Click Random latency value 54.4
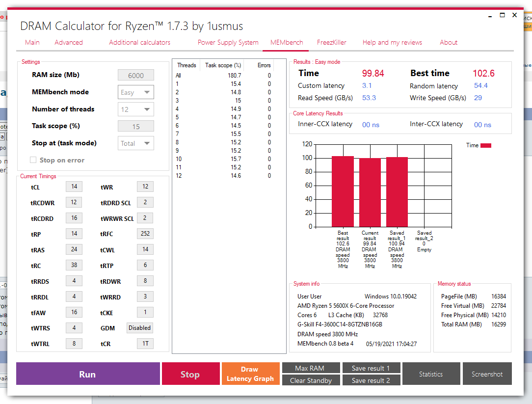The width and height of the screenshot is (532, 404). (481, 85)
